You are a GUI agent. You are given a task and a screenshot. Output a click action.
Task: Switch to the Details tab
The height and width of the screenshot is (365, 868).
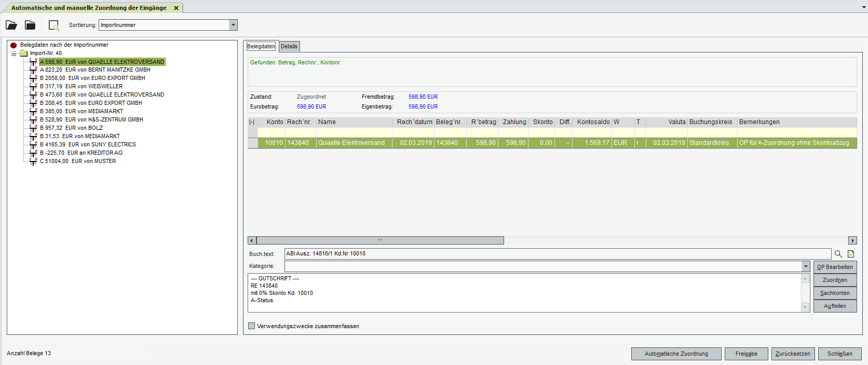[x=289, y=46]
